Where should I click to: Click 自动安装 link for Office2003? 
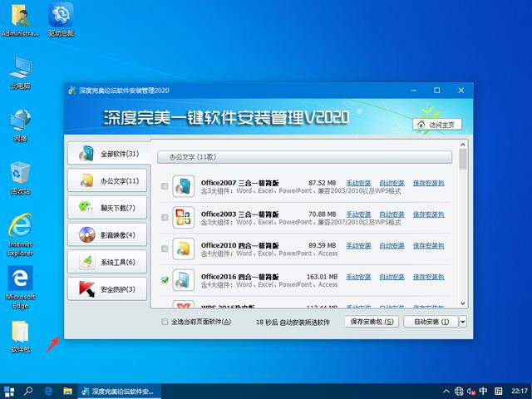tap(392, 214)
